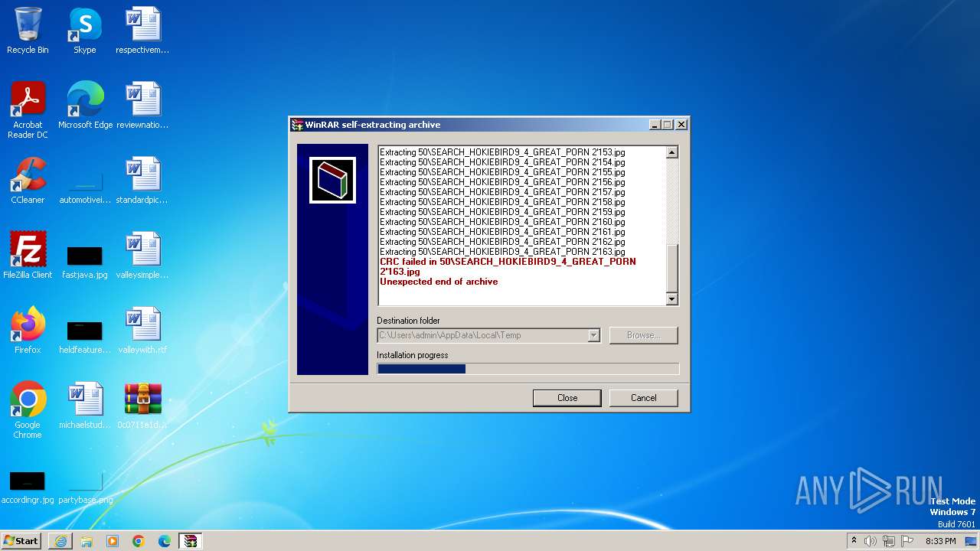Select the fastjava.jpg image file
The width and height of the screenshot is (980, 551).
pos(85,260)
